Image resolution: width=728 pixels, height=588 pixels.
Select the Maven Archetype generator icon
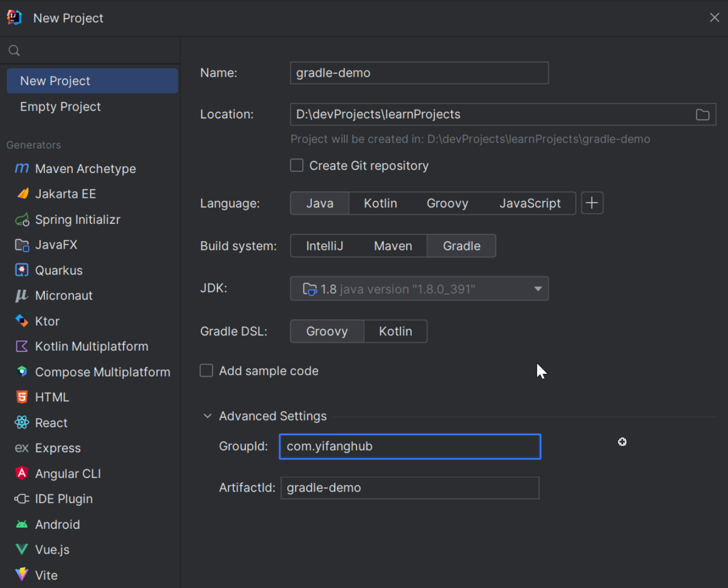[22, 169]
